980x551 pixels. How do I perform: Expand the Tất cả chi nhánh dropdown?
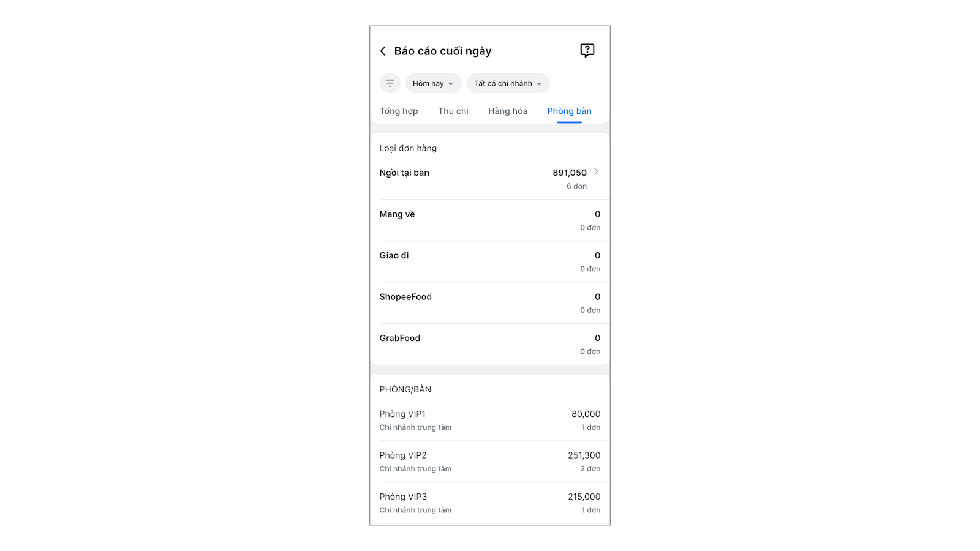pyautogui.click(x=508, y=83)
